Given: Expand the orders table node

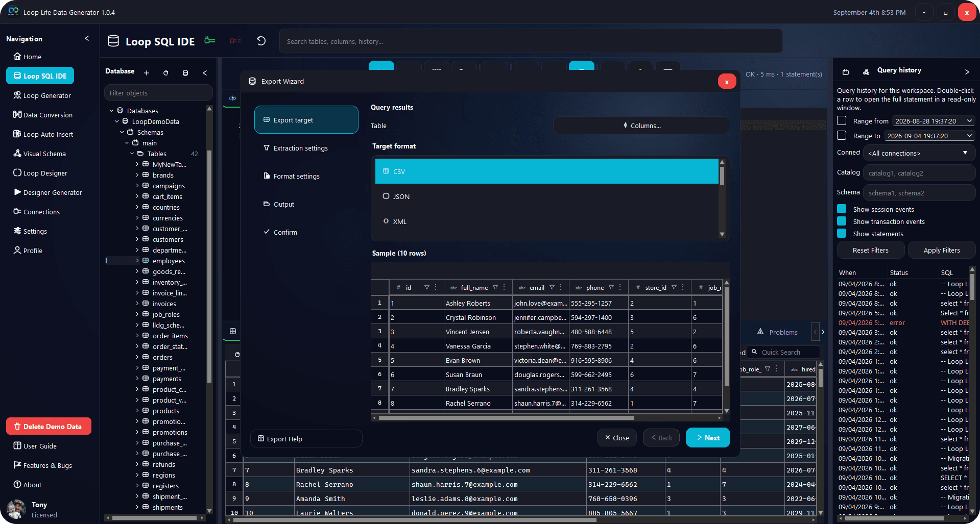Looking at the screenshot, I should coord(137,357).
